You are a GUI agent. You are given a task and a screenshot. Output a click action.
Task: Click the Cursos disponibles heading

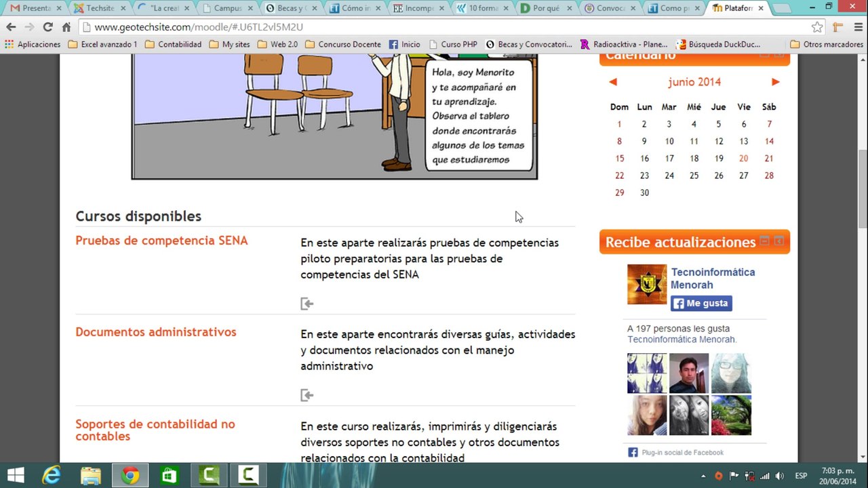(138, 216)
